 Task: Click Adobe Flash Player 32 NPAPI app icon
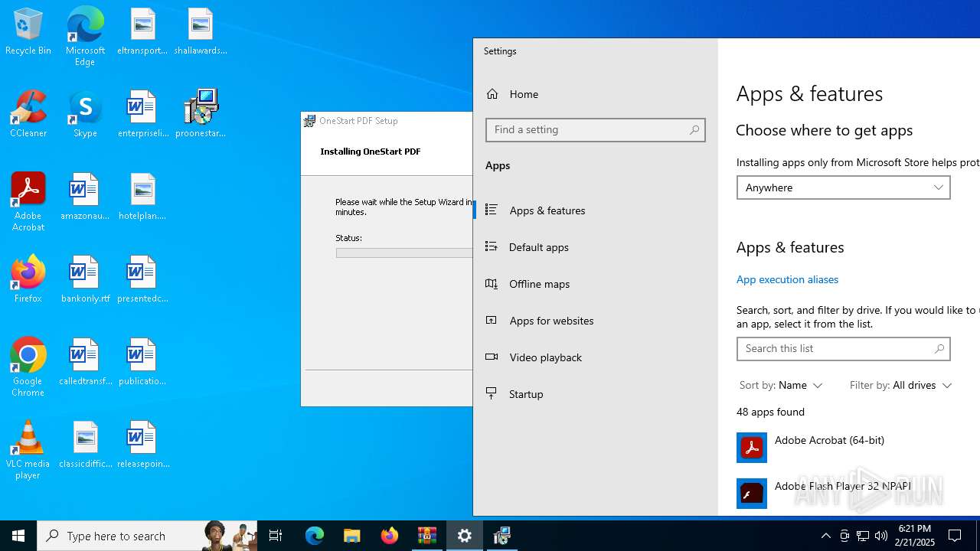pyautogui.click(x=752, y=494)
